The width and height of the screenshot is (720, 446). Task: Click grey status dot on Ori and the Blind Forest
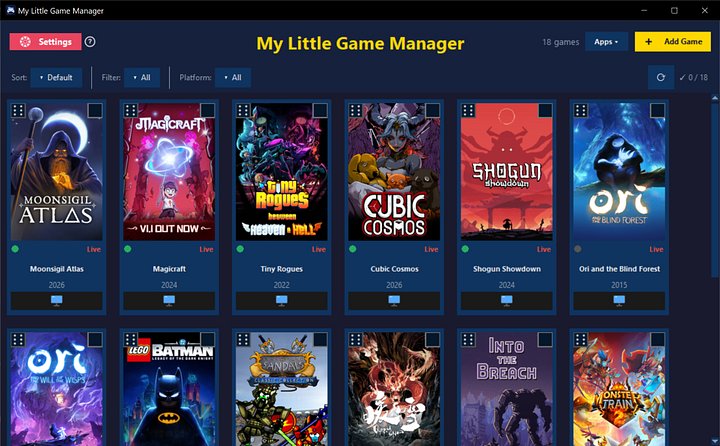point(578,249)
